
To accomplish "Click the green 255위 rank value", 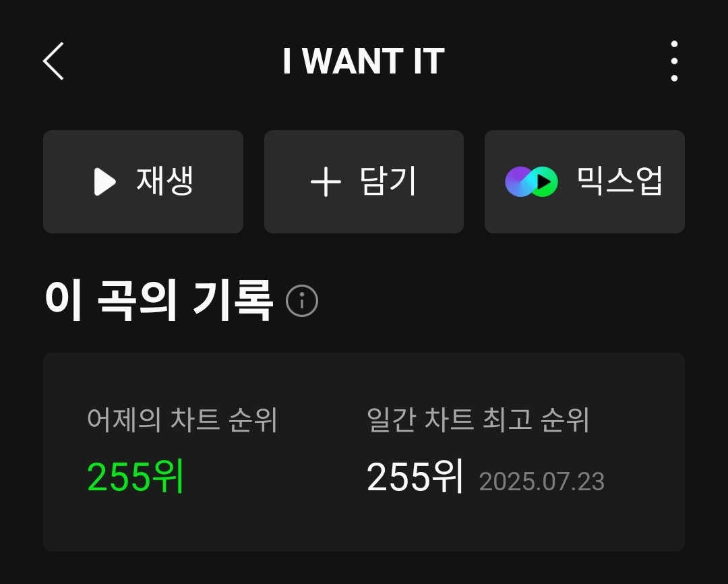I will (x=135, y=476).
